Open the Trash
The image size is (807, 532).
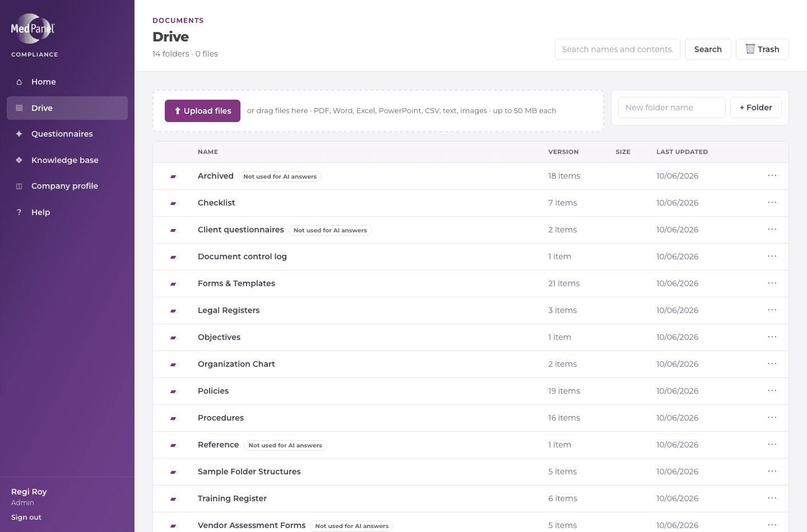click(x=762, y=49)
